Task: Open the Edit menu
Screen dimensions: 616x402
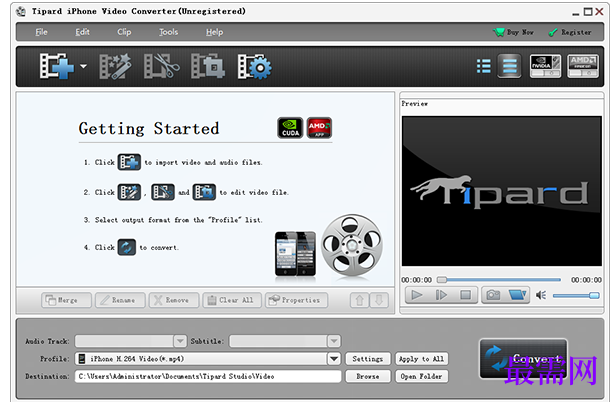Action: (x=82, y=32)
